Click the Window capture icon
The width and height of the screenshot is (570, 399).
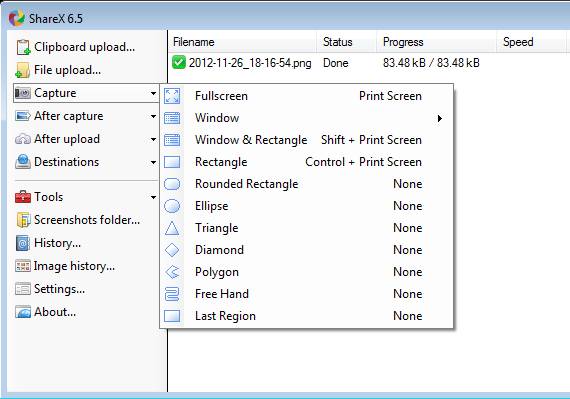coord(172,118)
